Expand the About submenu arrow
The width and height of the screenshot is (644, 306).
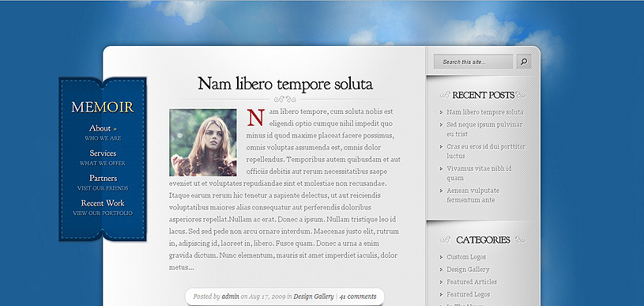[115, 129]
